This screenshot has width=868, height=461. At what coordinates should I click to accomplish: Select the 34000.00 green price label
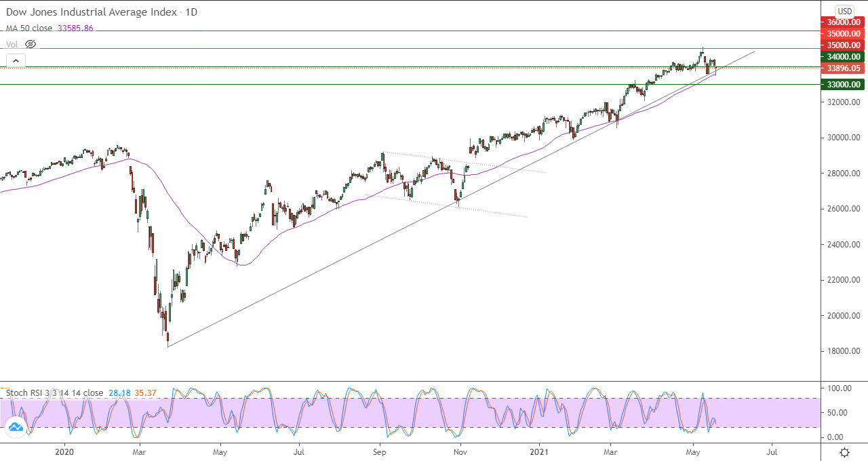843,57
